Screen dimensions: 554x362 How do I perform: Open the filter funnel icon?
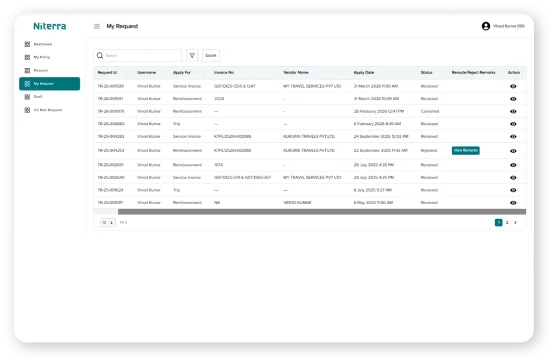(192, 55)
